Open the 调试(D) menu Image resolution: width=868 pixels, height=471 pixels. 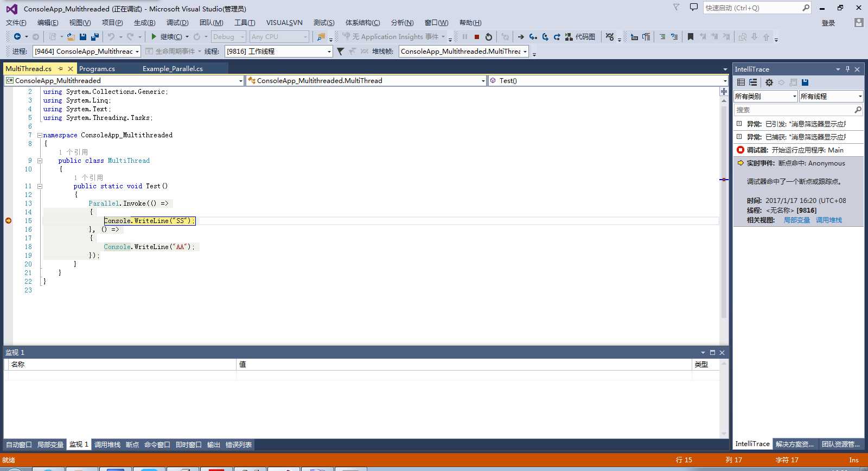(x=177, y=23)
